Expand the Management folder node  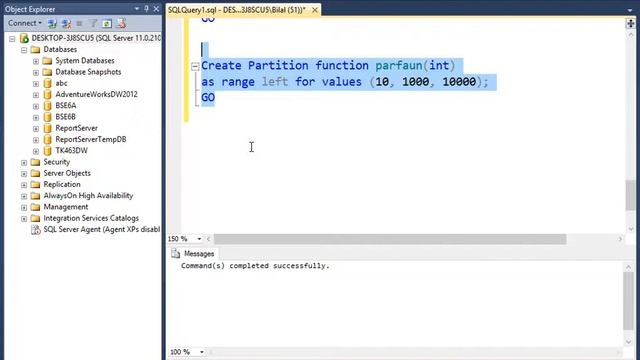pyautogui.click(x=24, y=207)
